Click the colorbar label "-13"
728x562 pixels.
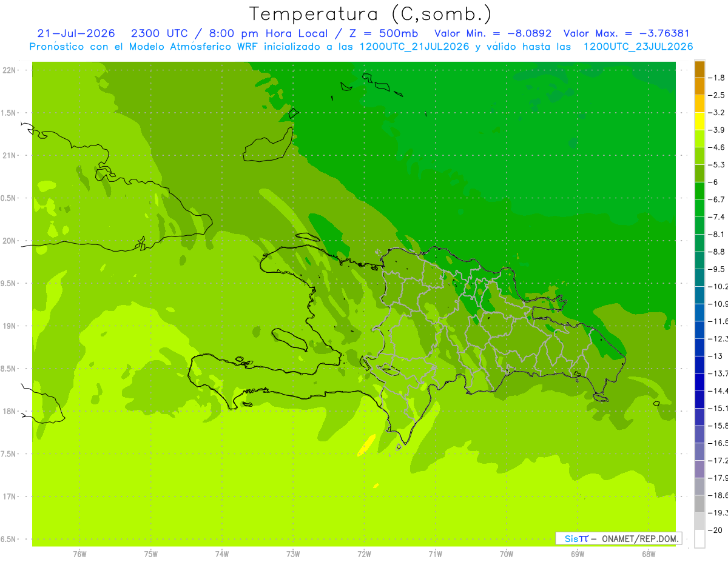[716, 356]
